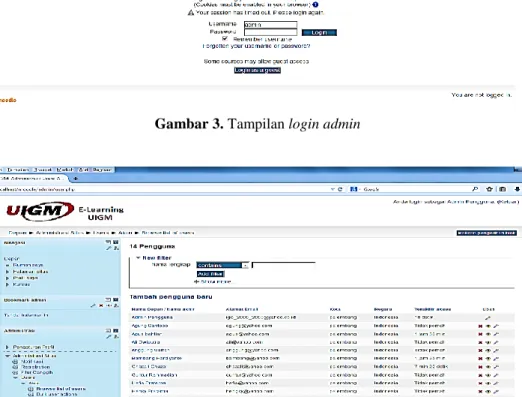Click the Username input field
Viewport: 522px width, 397px height.
(x=270, y=24)
